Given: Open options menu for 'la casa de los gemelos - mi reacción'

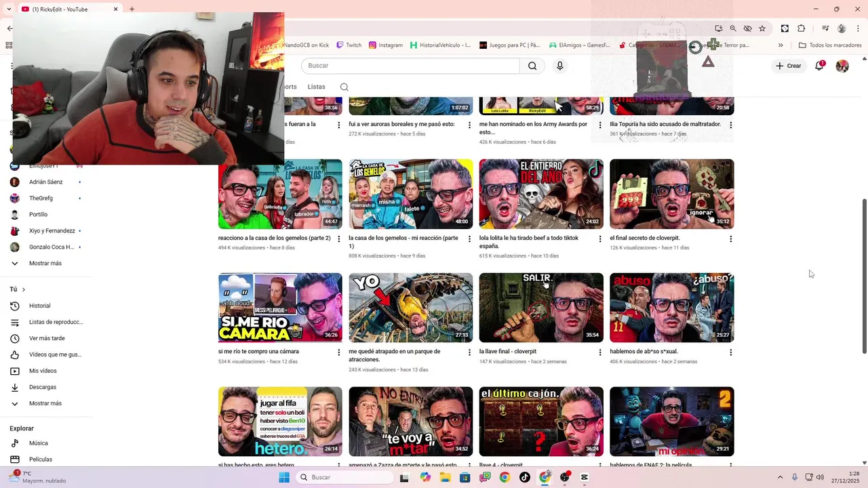Looking at the screenshot, I should click(469, 239).
